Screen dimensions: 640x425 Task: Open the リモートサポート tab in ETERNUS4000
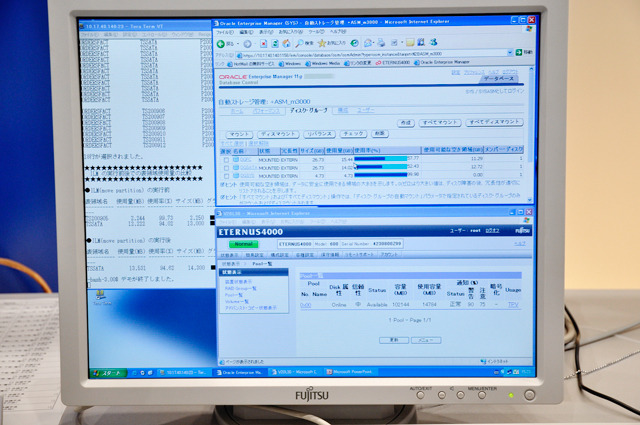tap(360, 255)
